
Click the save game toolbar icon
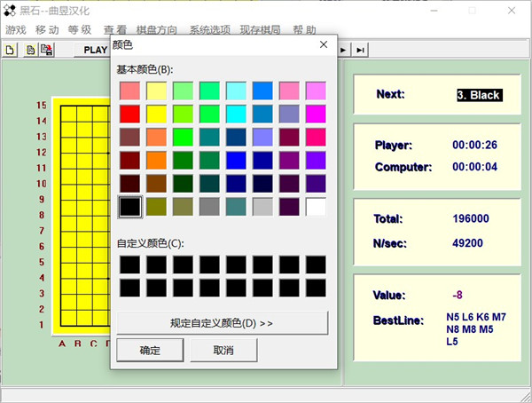pos(46,50)
